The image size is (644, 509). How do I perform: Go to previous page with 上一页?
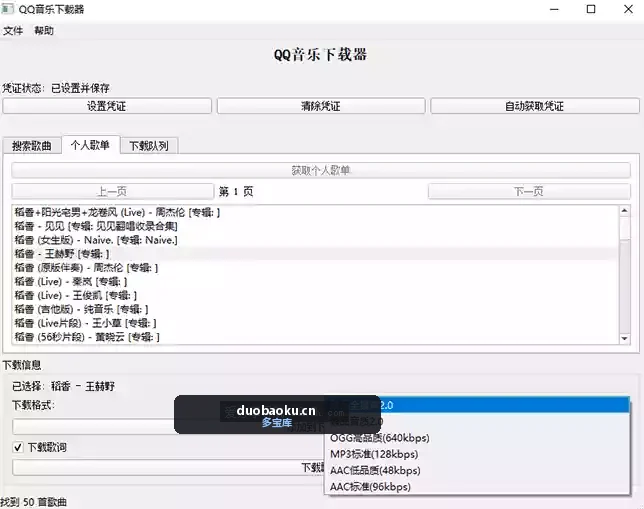point(112,191)
